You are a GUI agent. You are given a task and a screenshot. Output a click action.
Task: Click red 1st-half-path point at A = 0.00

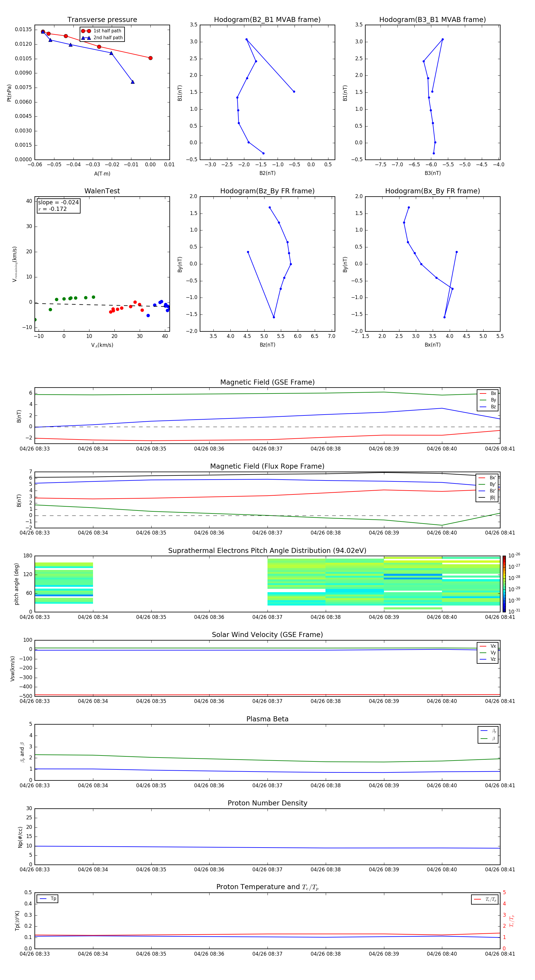(150, 58)
